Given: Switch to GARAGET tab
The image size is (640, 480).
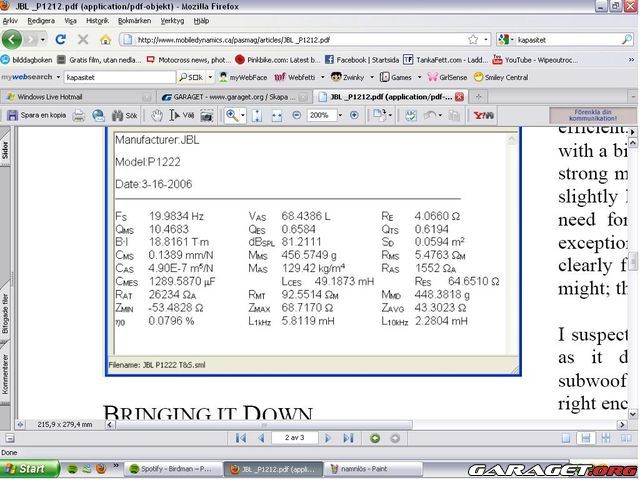Looking at the screenshot, I should tap(233, 97).
